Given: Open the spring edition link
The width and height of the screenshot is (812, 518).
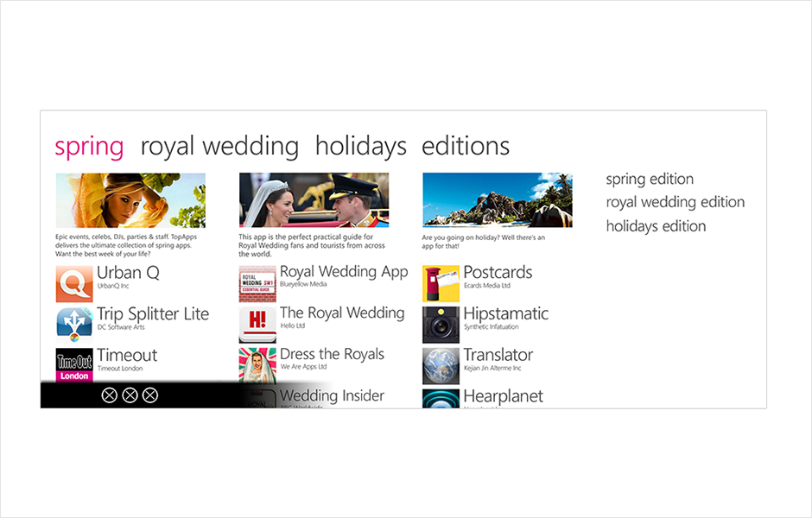Looking at the screenshot, I should [650, 179].
